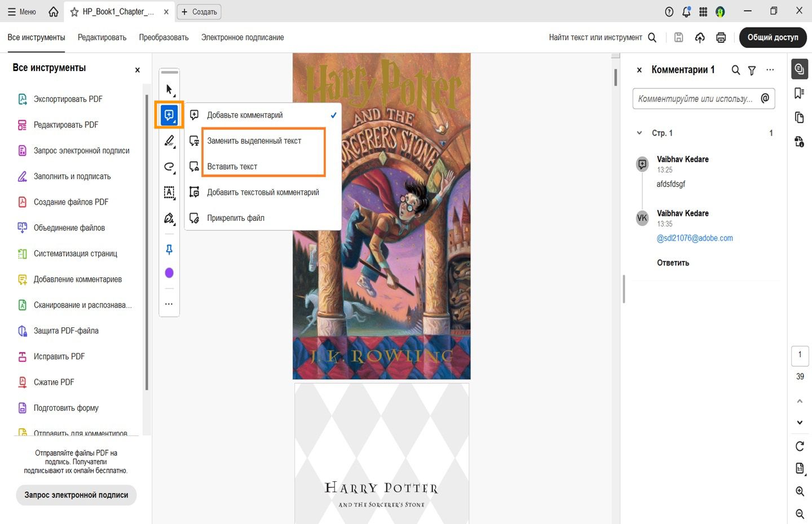This screenshot has height=524, width=812.
Task: Open the purple color swatch
Action: (x=169, y=273)
